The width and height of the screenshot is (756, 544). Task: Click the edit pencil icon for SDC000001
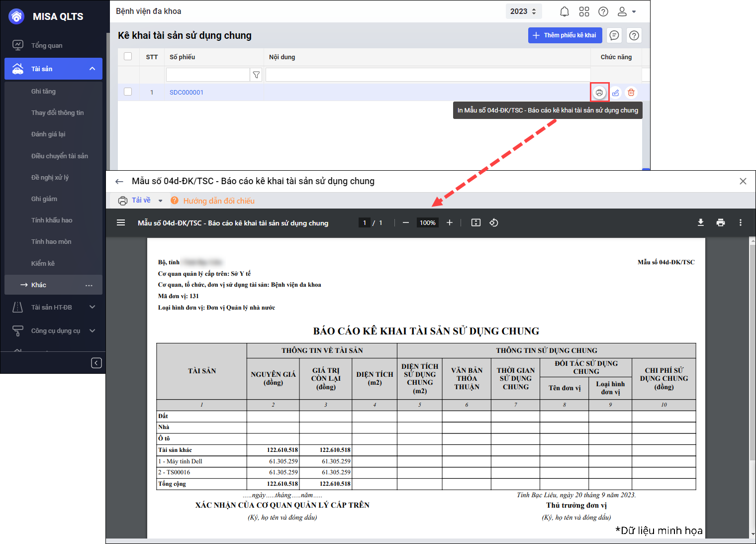click(x=615, y=93)
